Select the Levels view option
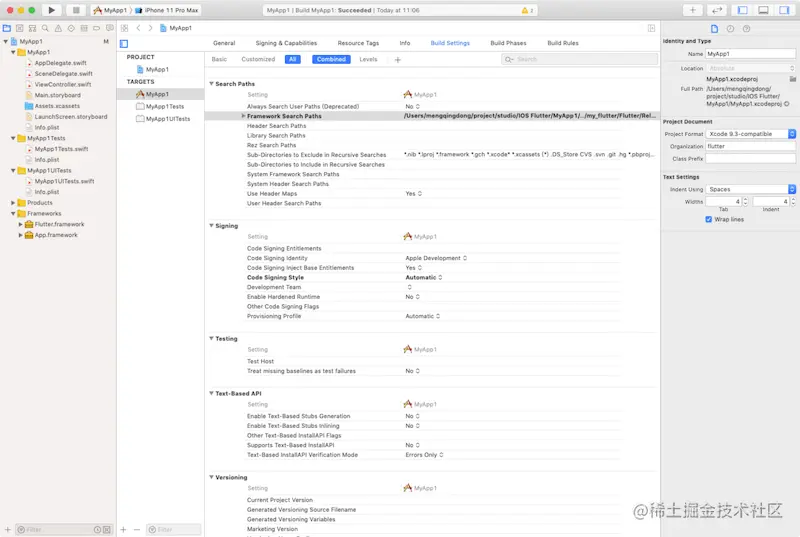 [368, 59]
